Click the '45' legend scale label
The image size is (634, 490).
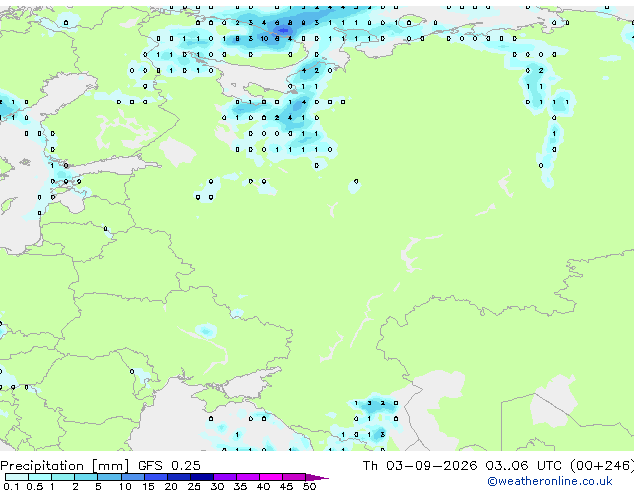coord(286,486)
